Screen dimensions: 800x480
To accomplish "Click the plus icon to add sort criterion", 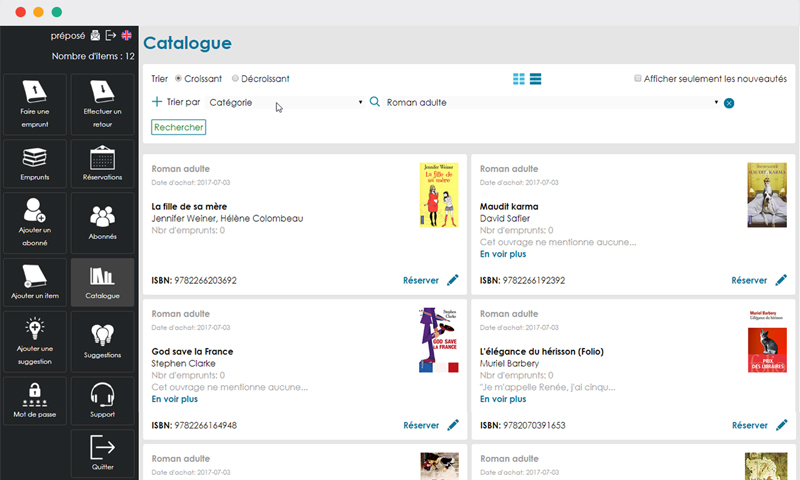I will click(x=157, y=102).
